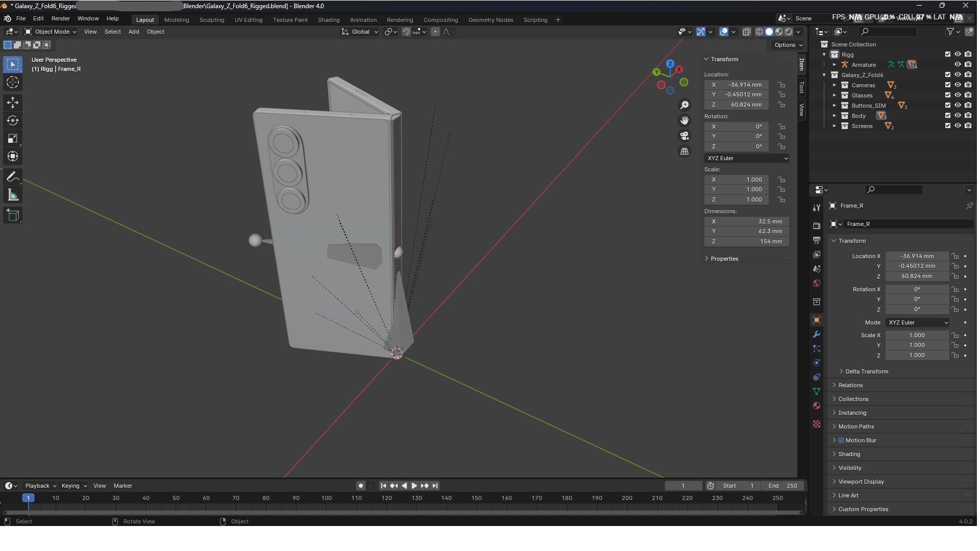Select the Measure tool
Viewport: 980px width, 551px height.
(x=13, y=195)
